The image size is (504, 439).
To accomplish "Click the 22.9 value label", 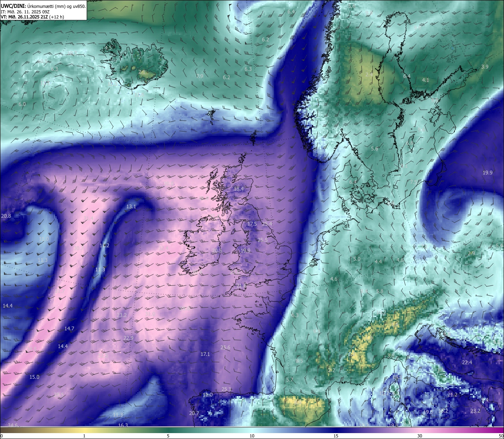I will [128, 338].
